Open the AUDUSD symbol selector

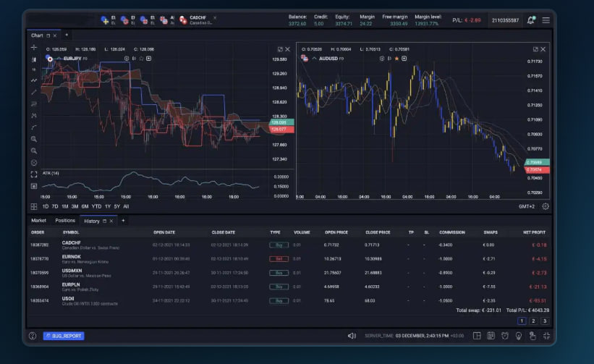(x=328, y=59)
